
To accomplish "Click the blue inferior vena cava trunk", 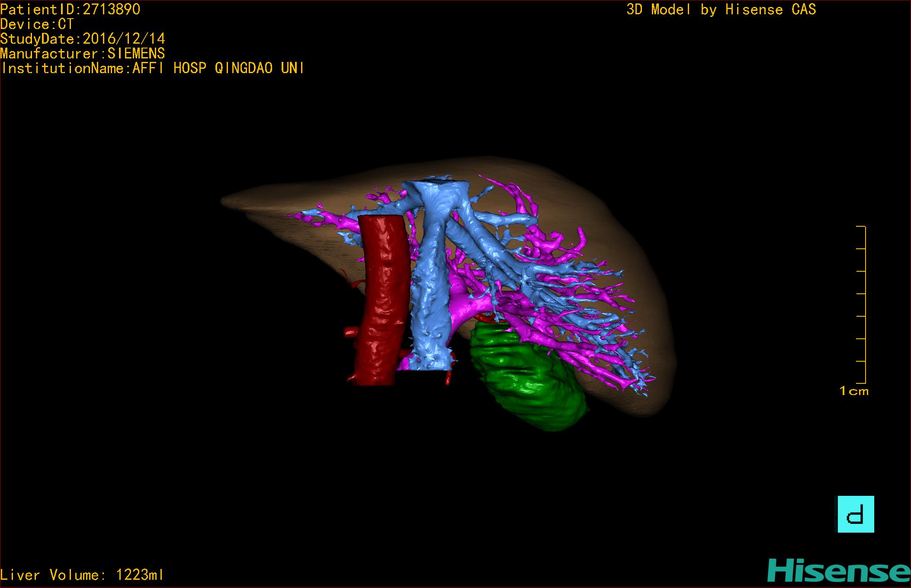I will point(430,312).
